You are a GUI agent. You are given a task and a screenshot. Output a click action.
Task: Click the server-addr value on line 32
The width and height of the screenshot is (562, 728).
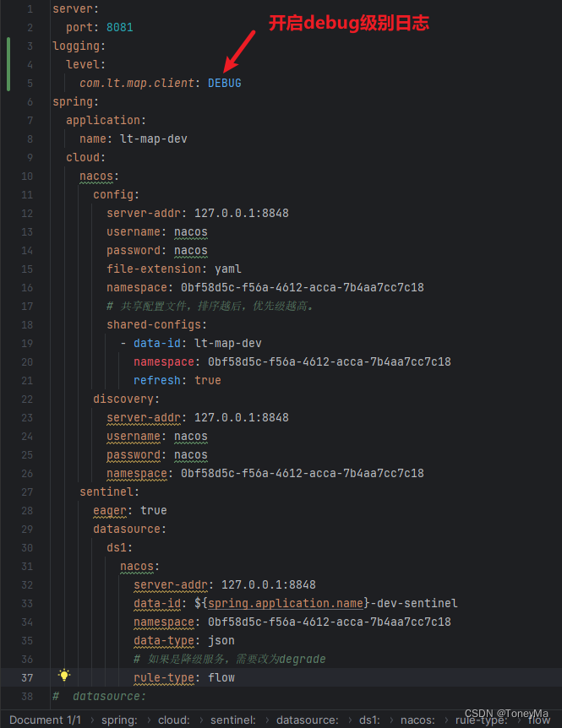tap(269, 584)
